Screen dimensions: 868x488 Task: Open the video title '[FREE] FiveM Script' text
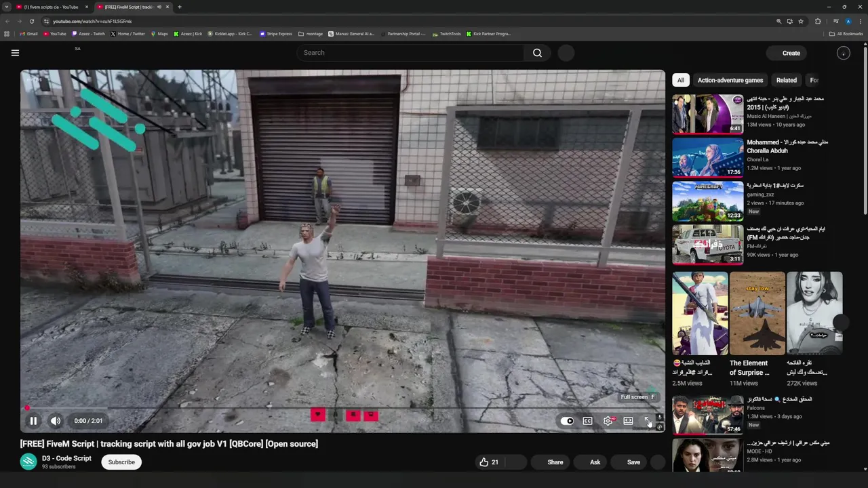[x=169, y=444]
